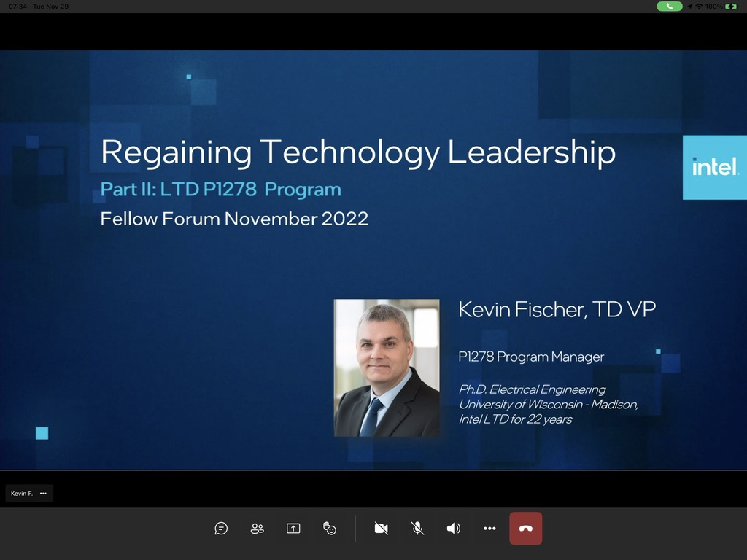The image size is (747, 560).
Task: Tap the location arrow in status bar
Action: coord(689,7)
